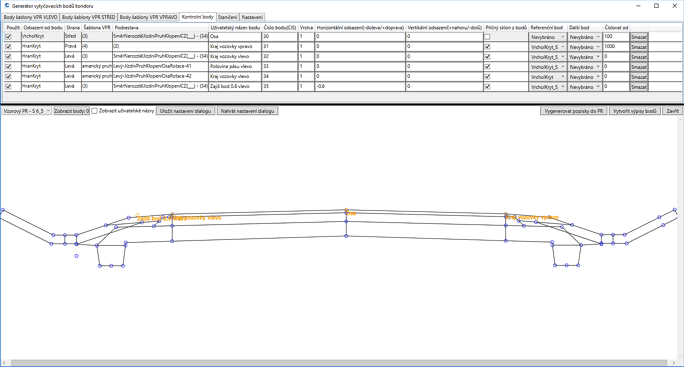
Task: Open the 'Vzorový PR - S 6_5' dropdown
Action: coord(27,111)
